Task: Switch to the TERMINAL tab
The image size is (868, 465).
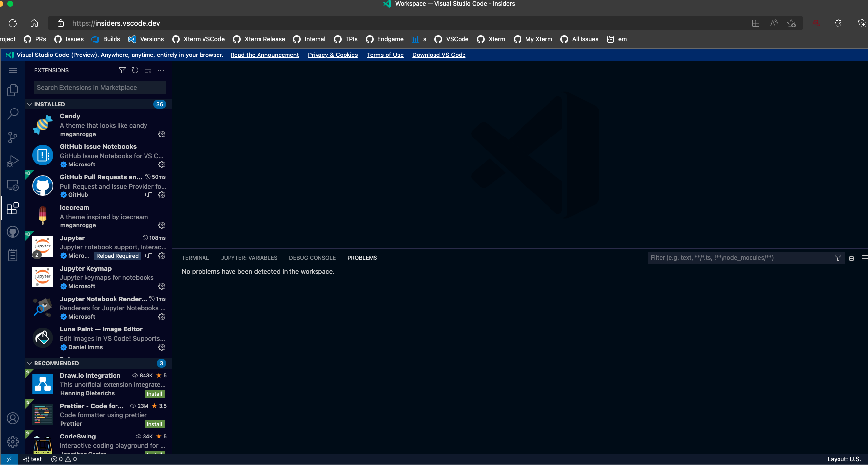Action: coord(195,258)
